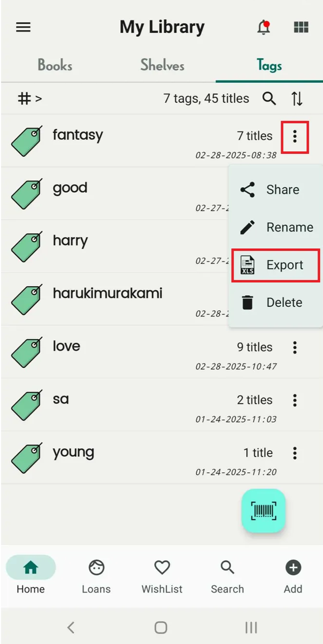Go to the WishList section
323x644 pixels.
[162, 577]
